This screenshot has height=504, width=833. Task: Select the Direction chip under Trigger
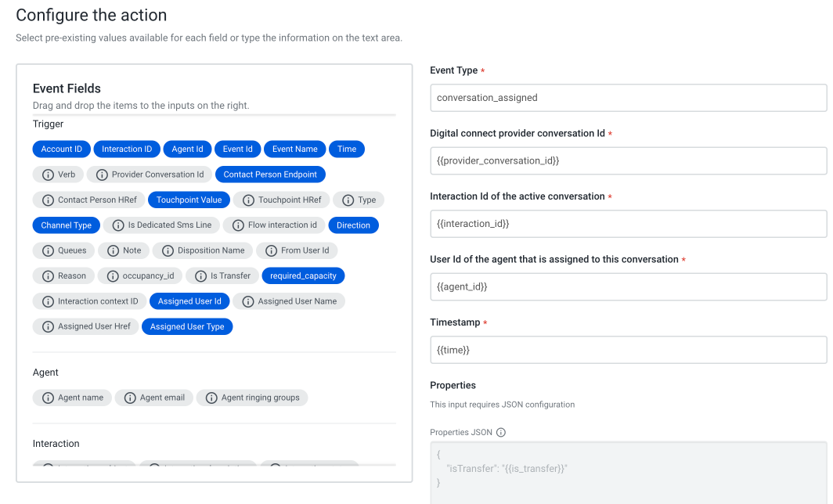pyautogui.click(x=353, y=225)
